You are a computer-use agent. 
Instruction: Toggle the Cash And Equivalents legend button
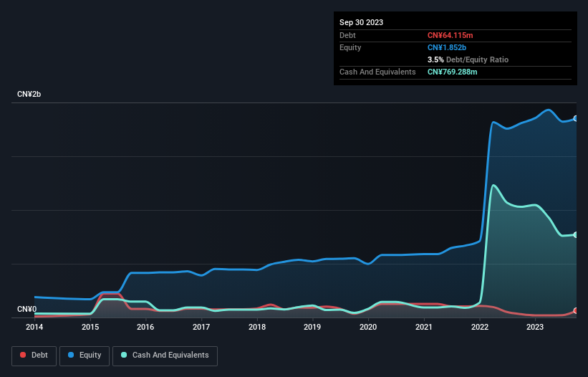(x=165, y=355)
